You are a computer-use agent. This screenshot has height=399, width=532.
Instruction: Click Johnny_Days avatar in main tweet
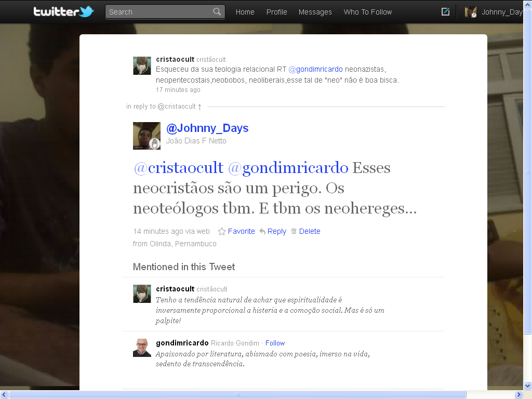(x=147, y=136)
